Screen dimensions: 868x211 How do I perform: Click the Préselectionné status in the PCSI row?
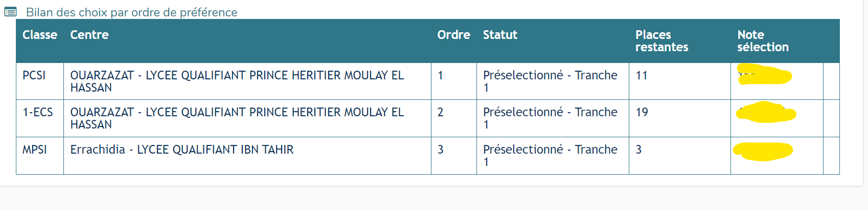point(550,81)
